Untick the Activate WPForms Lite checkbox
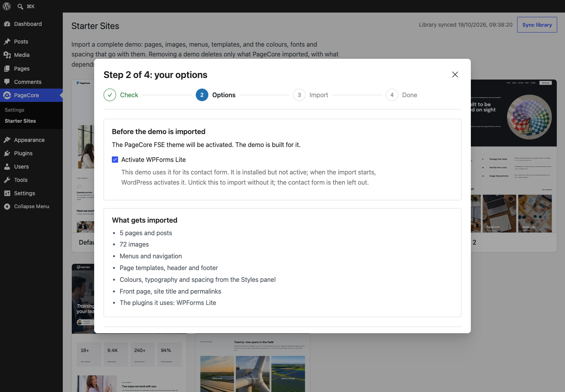Screen dimensions: 565x392 tap(115, 160)
